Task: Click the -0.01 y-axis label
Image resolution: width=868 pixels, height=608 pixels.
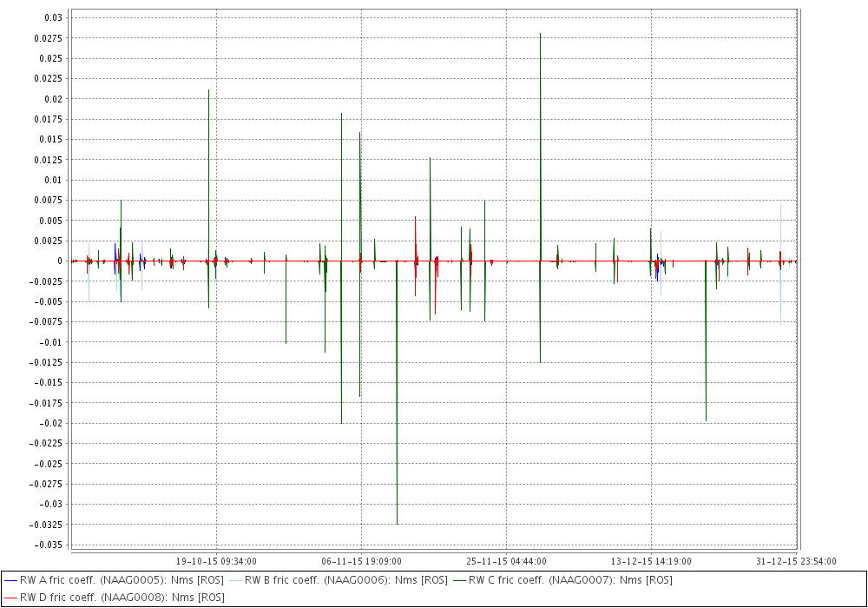Action: pos(50,342)
